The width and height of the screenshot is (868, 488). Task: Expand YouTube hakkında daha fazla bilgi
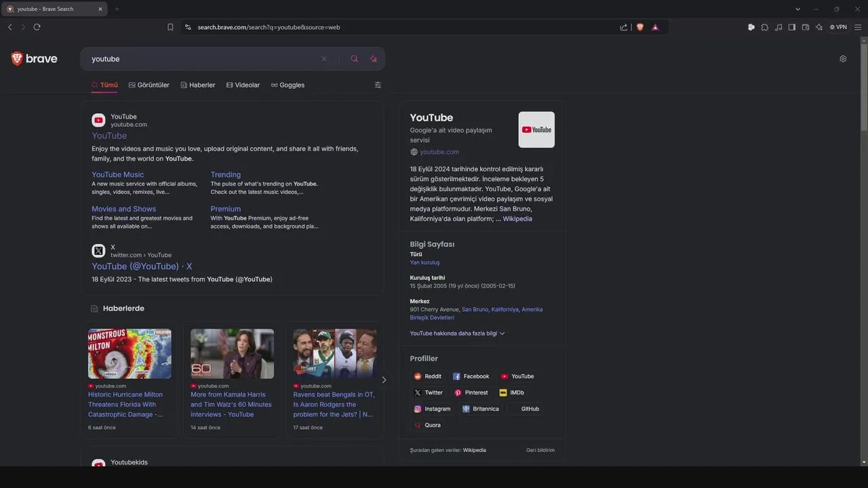pos(458,333)
